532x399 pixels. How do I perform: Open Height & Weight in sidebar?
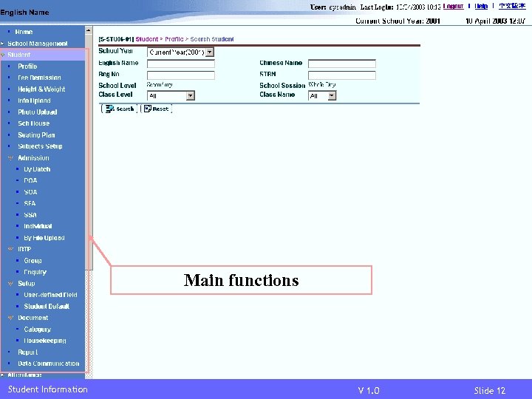(x=41, y=89)
